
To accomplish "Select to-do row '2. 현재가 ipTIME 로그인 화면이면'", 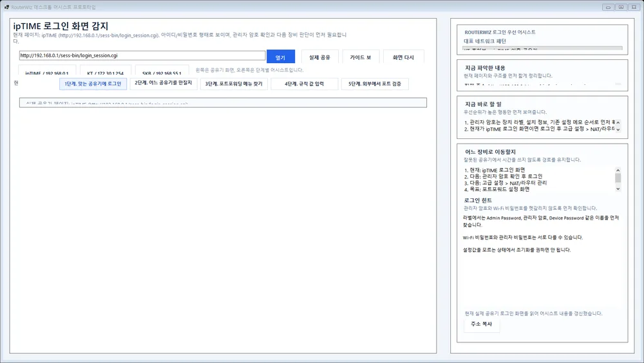I will (538, 129).
